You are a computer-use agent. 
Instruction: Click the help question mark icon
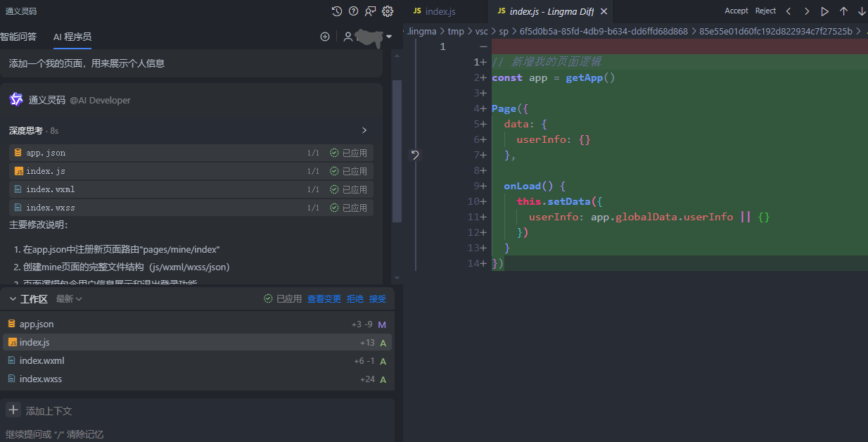[x=354, y=11]
